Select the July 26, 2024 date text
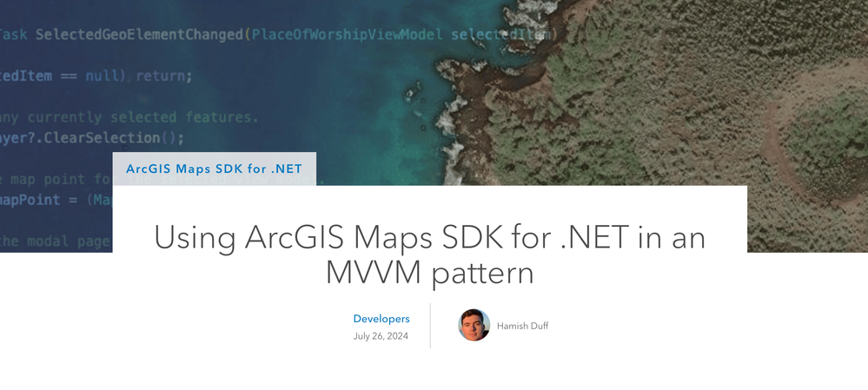 (x=381, y=336)
